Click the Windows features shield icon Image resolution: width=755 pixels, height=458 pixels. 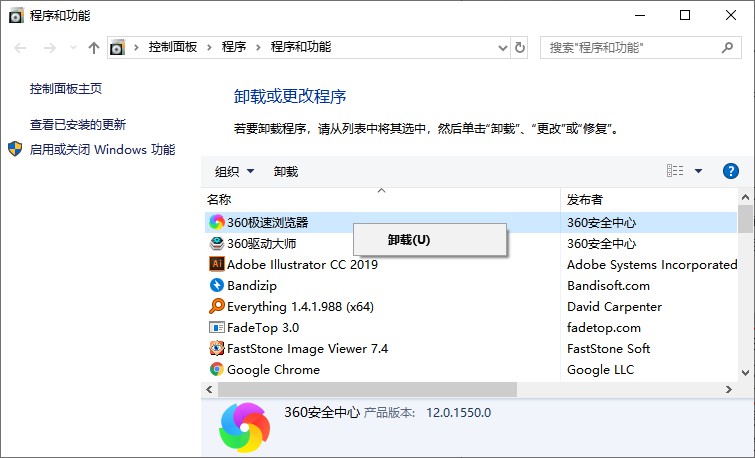(15, 149)
